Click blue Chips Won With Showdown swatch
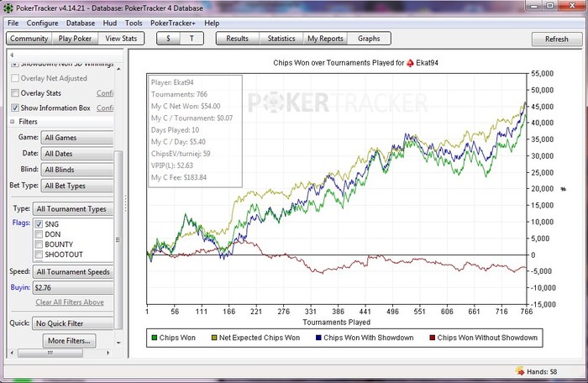Screen dimensions: 588x383 click(x=318, y=338)
